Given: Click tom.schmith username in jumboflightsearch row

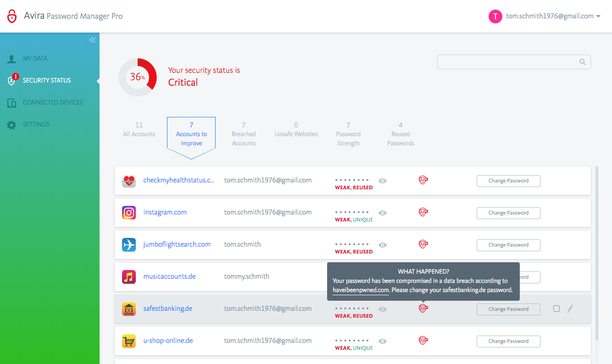Looking at the screenshot, I should click(242, 244).
